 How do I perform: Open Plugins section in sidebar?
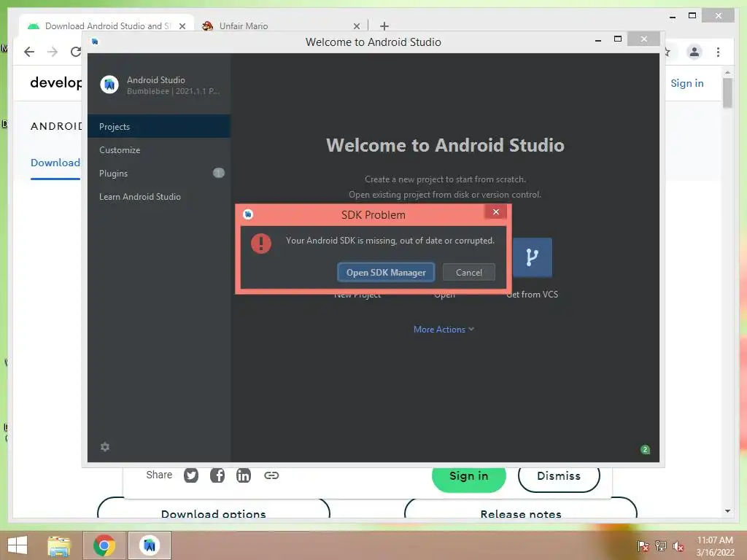pos(159,174)
